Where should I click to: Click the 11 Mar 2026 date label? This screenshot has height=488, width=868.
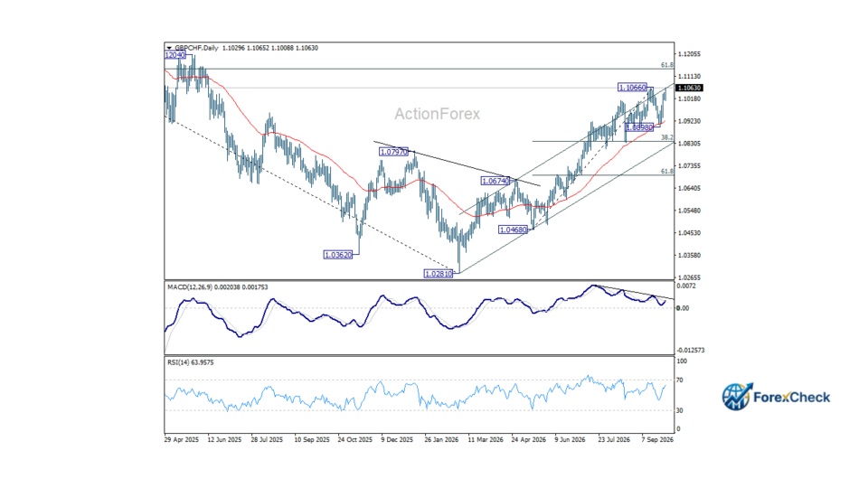[x=485, y=440]
